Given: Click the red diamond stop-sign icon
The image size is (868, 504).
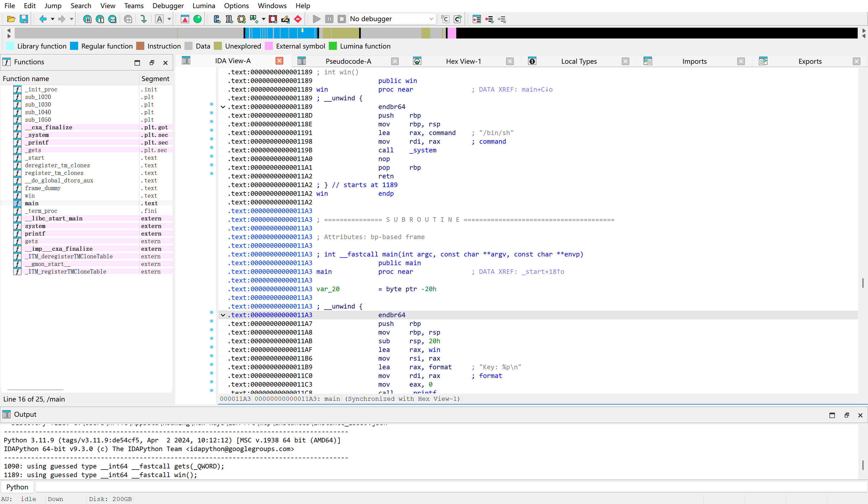Looking at the screenshot, I should click(x=298, y=19).
